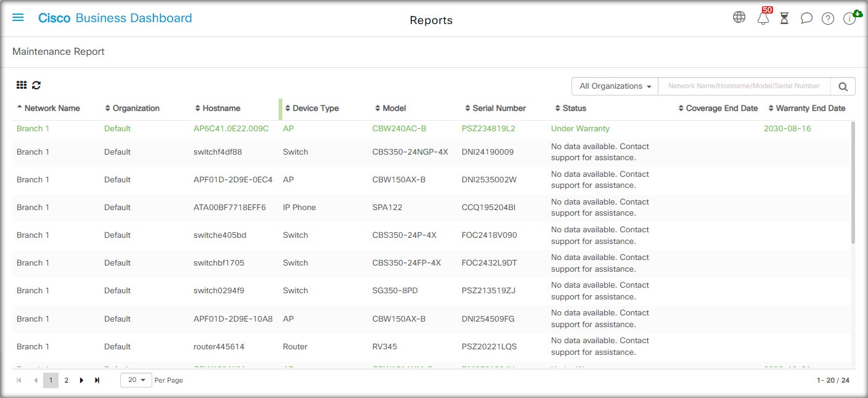
Task: Click serial number PSZ213519ZJ
Action: pyautogui.click(x=488, y=291)
